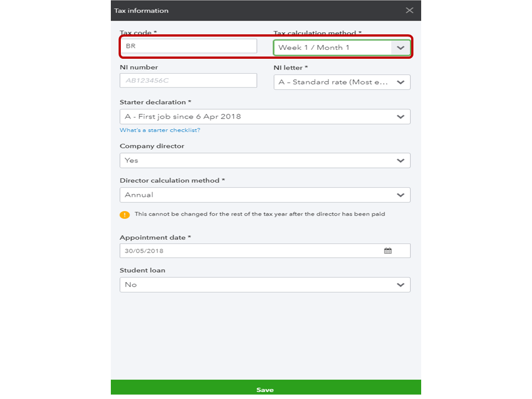Change the Company director selection
532x399 pixels.
click(265, 161)
